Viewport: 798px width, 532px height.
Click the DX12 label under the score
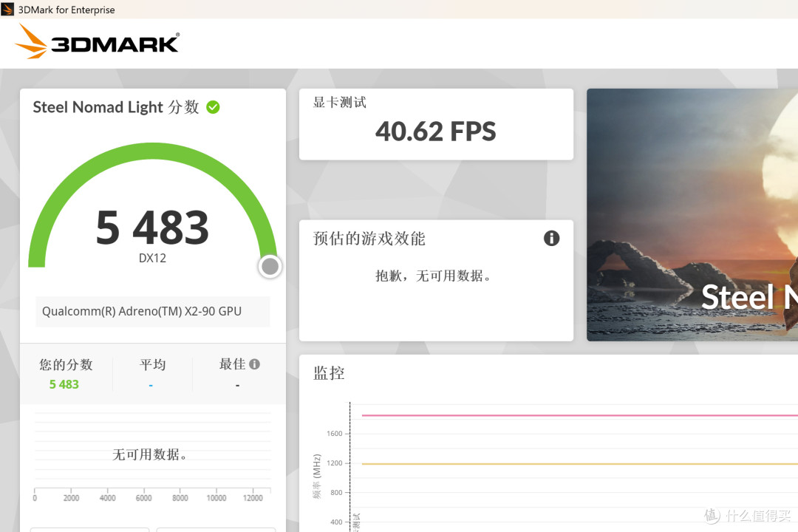pos(152,258)
